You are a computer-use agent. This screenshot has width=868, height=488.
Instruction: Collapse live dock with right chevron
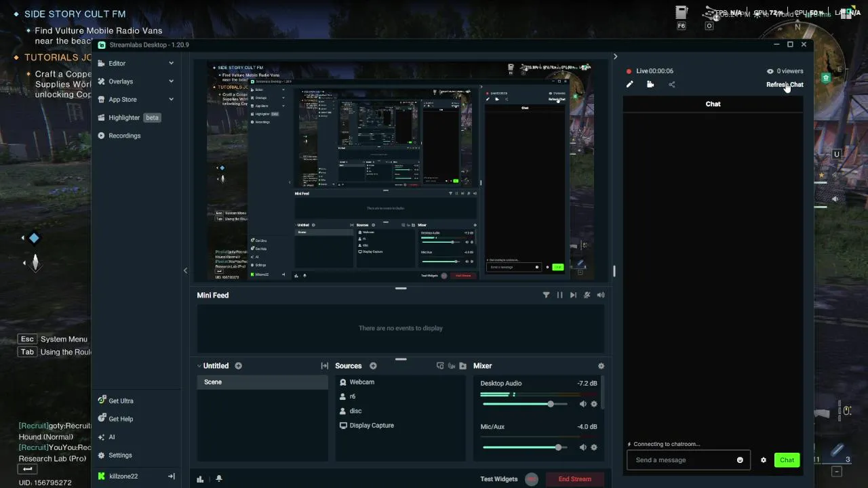coord(615,57)
